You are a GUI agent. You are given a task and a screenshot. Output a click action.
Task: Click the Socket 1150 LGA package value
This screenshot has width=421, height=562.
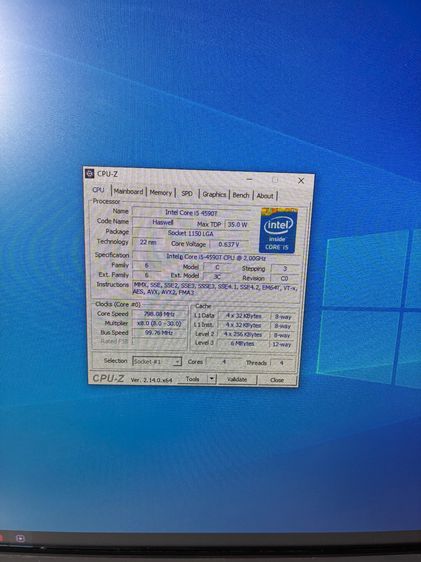pos(191,233)
